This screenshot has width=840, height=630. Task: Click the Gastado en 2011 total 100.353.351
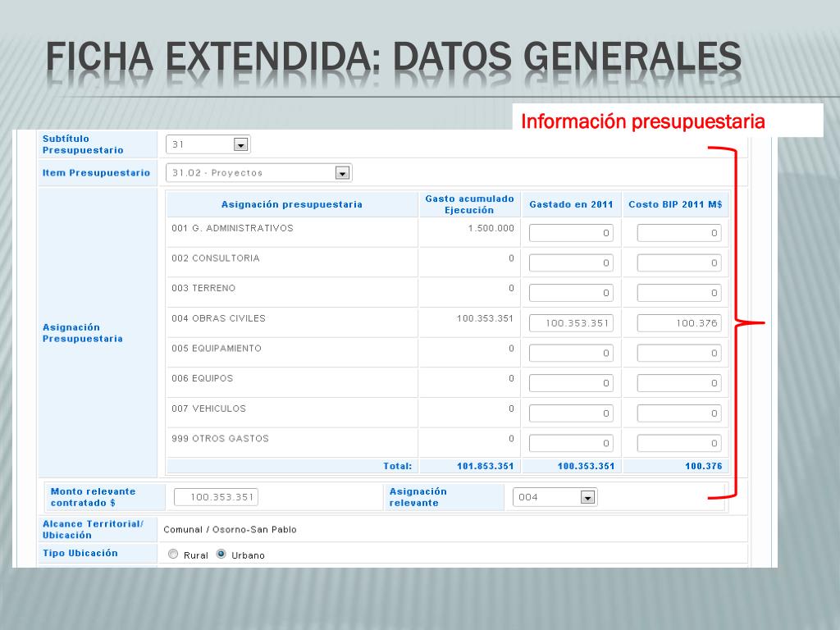pyautogui.click(x=586, y=466)
